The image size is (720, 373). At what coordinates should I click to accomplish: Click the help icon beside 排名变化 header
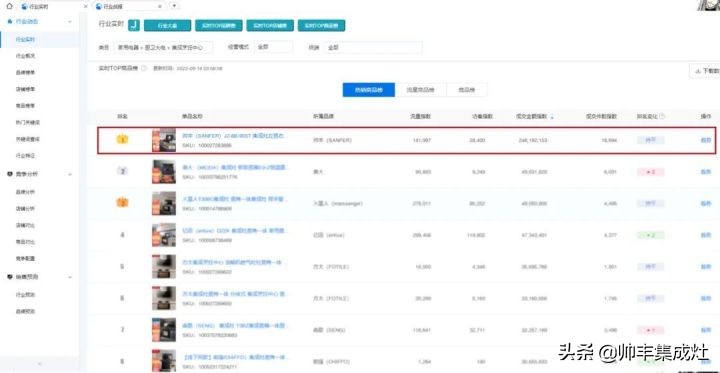click(662, 117)
